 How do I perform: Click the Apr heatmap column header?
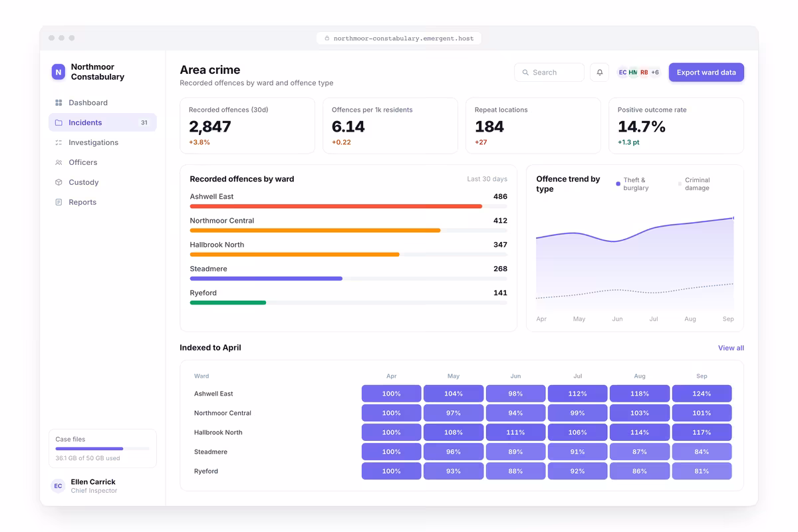tap(391, 376)
